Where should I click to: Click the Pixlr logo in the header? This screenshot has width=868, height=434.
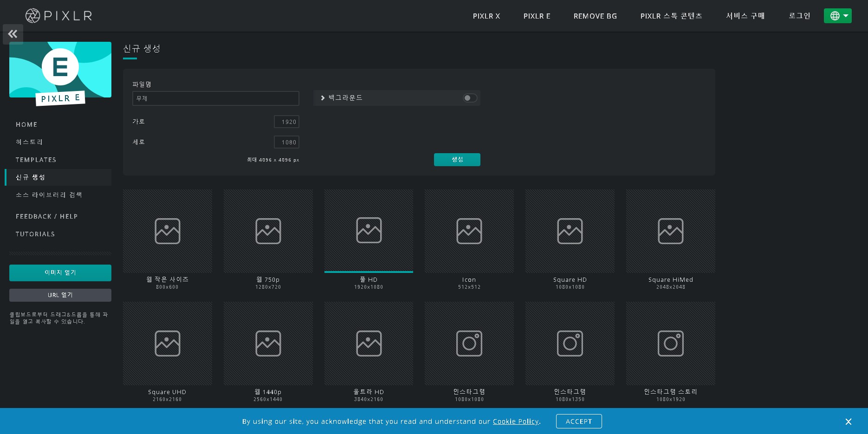click(x=58, y=16)
